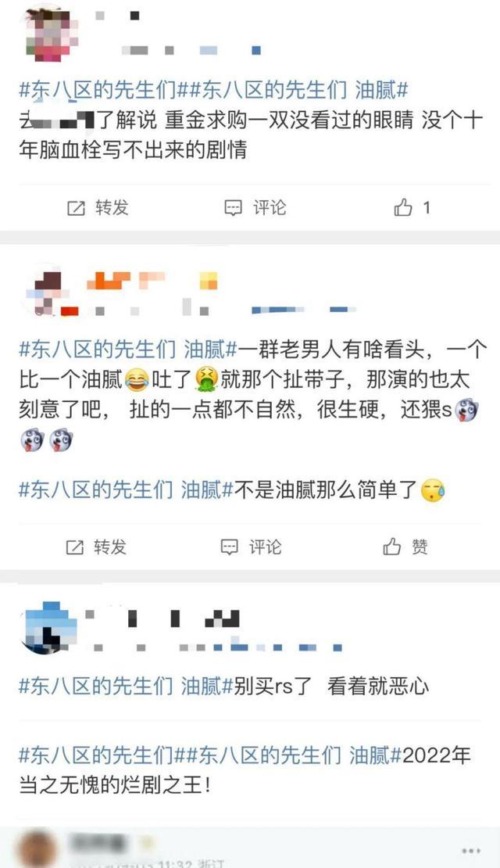Screen dimensions: 500x868
Task: Open post text 重金求购一双没看过的眼睛
Action: click(x=289, y=120)
